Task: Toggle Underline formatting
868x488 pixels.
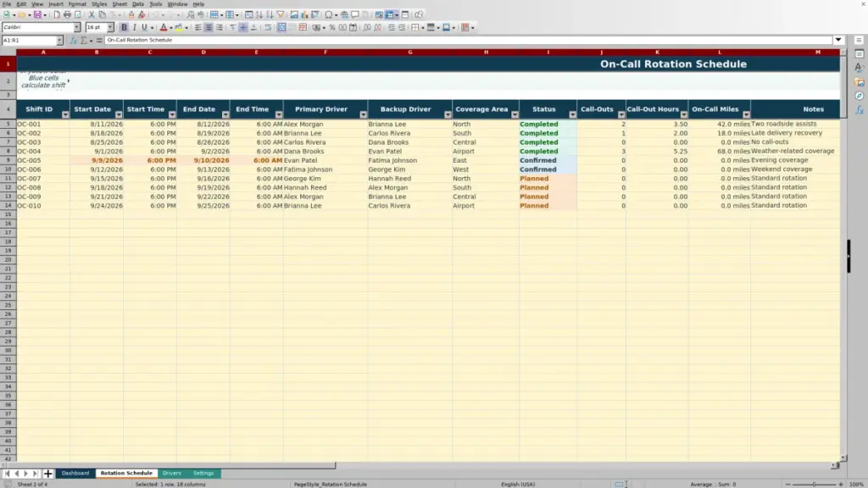Action: pos(144,28)
